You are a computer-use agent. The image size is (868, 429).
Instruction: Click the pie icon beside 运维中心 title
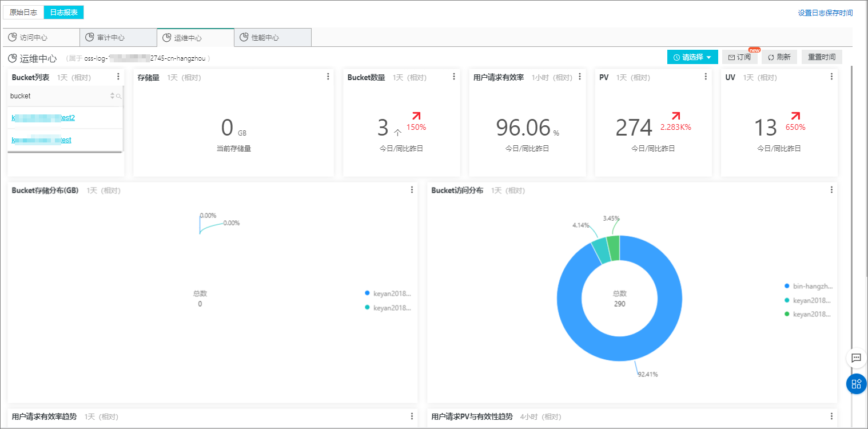pos(12,58)
